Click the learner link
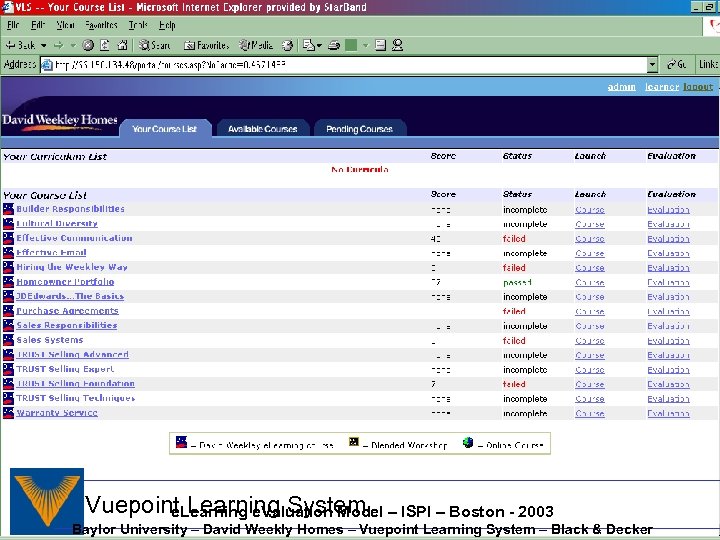 pyautogui.click(x=662, y=87)
